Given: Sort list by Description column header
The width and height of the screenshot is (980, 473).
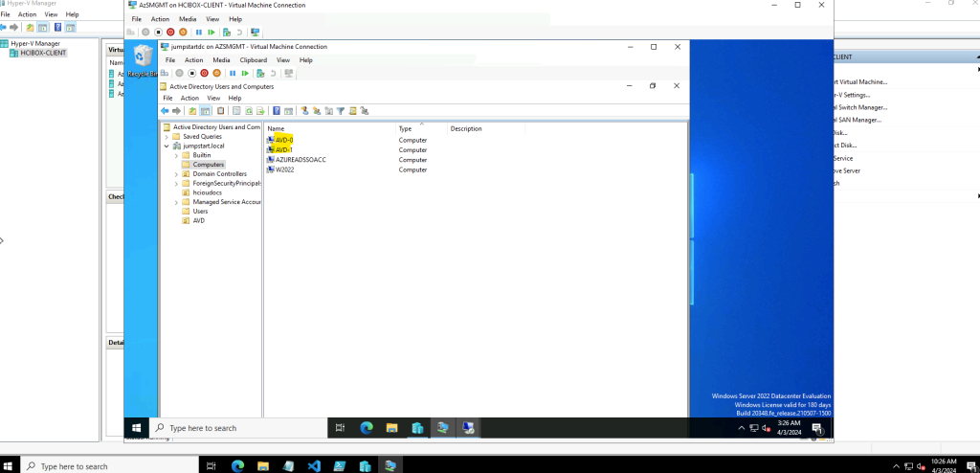Looking at the screenshot, I should (x=486, y=128).
